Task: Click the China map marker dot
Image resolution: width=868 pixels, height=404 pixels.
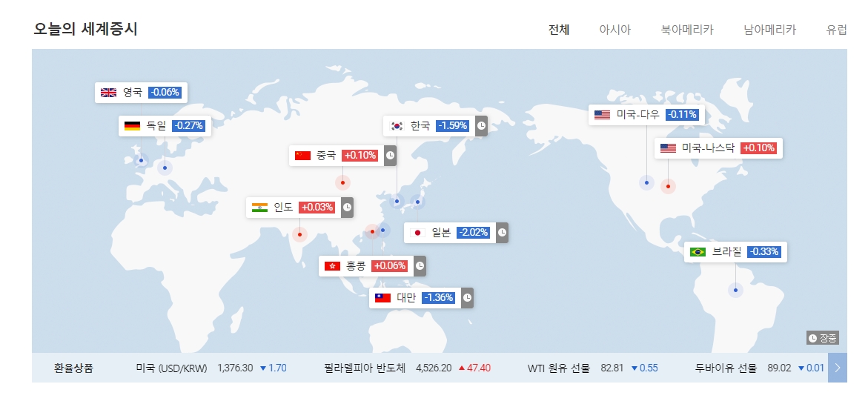Action: point(342,182)
